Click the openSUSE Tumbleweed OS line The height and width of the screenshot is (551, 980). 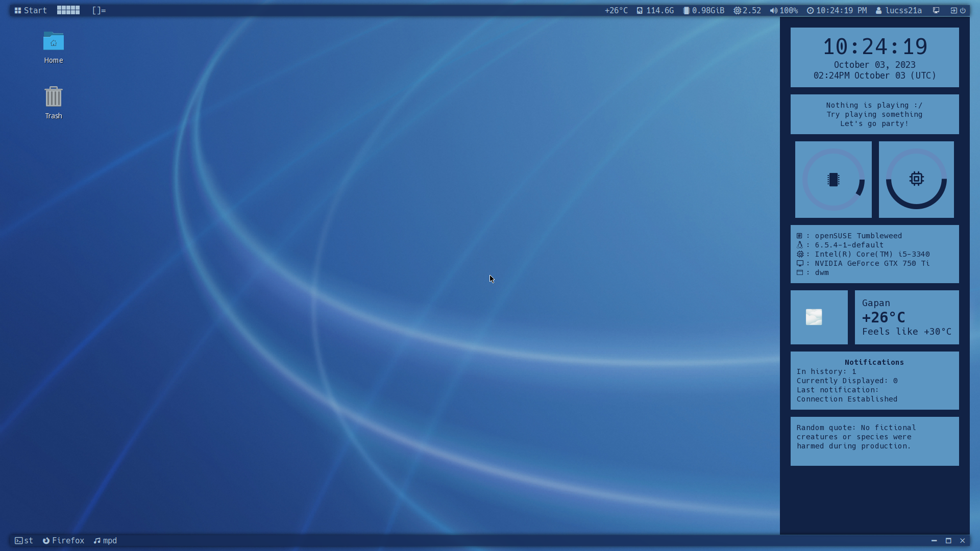tap(858, 236)
